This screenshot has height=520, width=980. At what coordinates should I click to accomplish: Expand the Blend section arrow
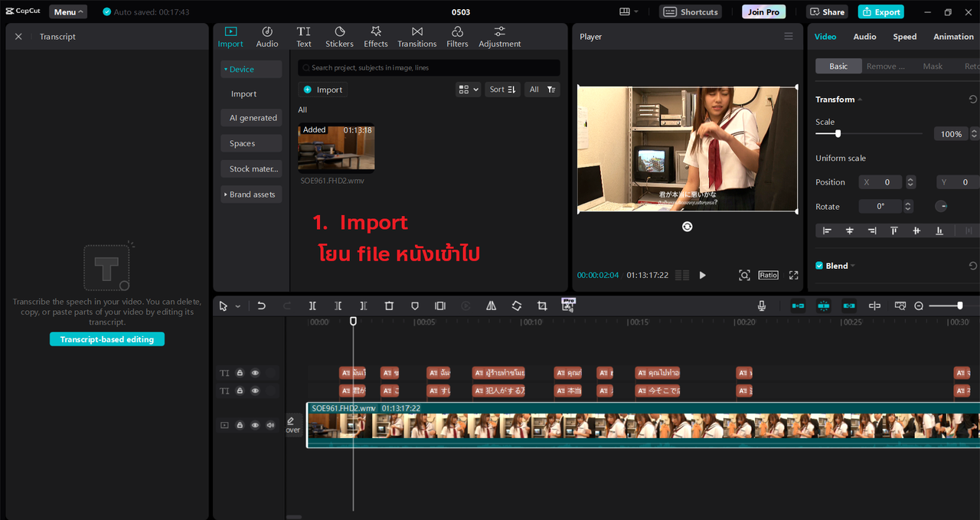coord(852,266)
